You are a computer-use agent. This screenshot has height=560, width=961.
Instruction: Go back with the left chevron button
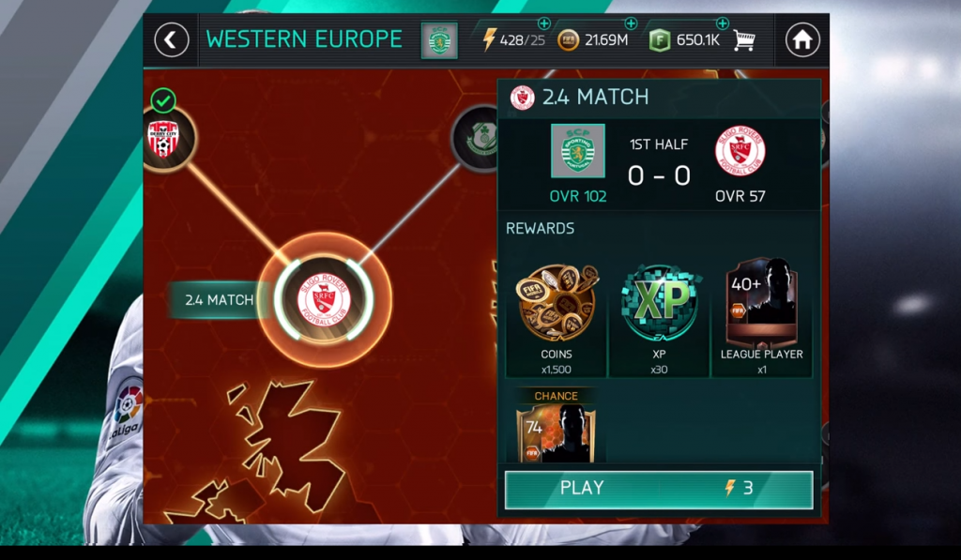tap(171, 40)
